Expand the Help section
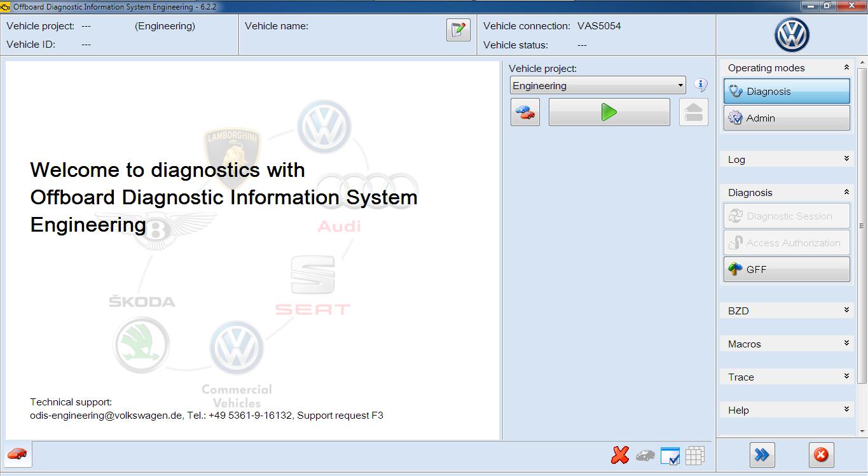 pyautogui.click(x=846, y=410)
